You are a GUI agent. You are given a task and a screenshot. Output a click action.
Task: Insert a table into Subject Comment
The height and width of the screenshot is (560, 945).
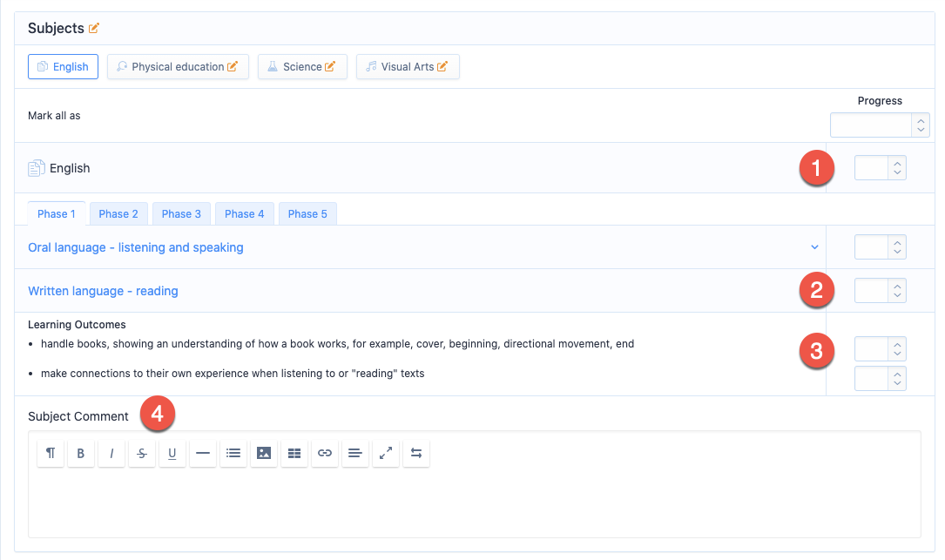click(294, 453)
